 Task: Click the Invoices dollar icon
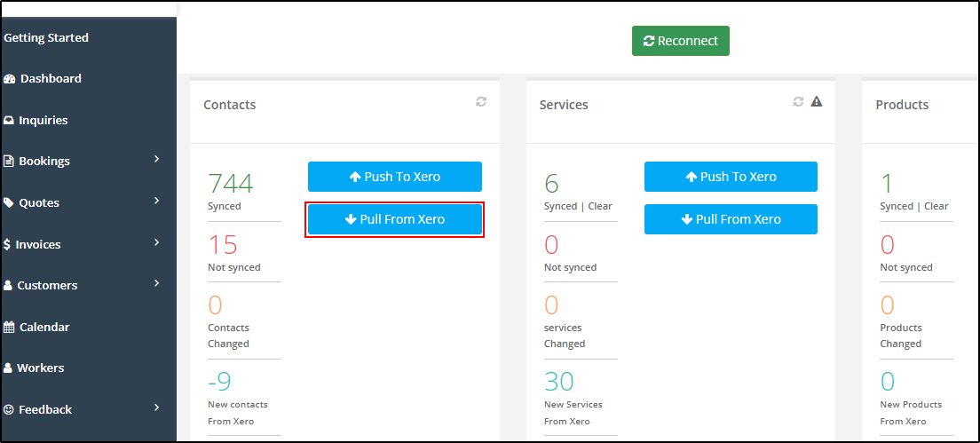click(7, 244)
